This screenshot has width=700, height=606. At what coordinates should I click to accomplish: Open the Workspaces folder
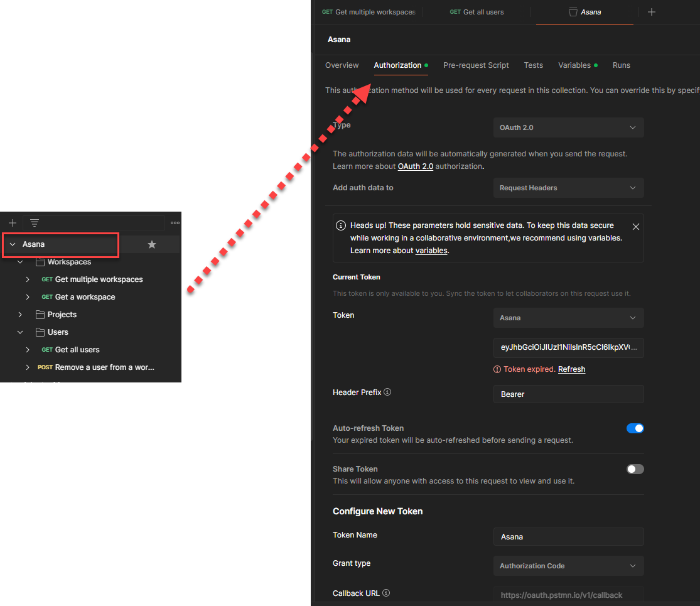[69, 262]
